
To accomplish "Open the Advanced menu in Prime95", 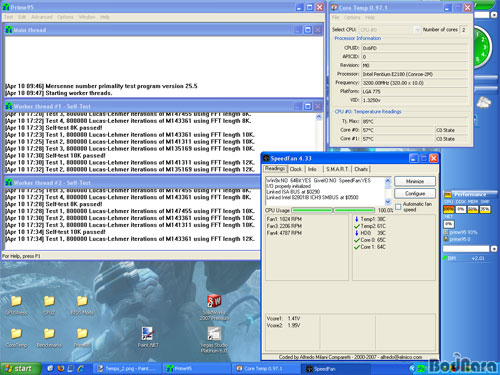I will (42, 17).
